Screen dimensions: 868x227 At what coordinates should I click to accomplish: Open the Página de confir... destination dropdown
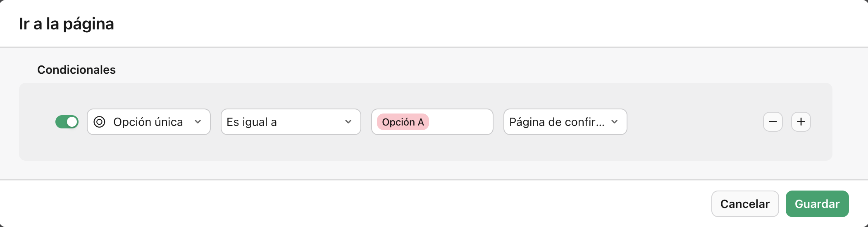click(565, 122)
